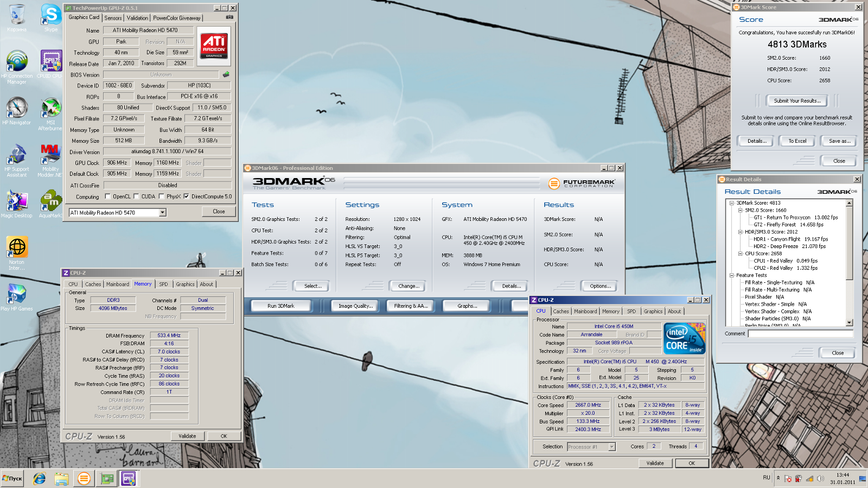Image resolution: width=868 pixels, height=488 pixels.
Task: Click the Comment field in Result Details
Action: pyautogui.click(x=800, y=334)
